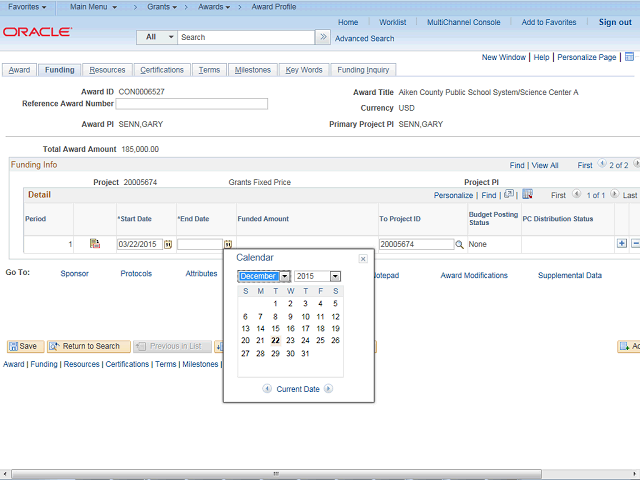Click Funding Info View All link

click(x=545, y=165)
